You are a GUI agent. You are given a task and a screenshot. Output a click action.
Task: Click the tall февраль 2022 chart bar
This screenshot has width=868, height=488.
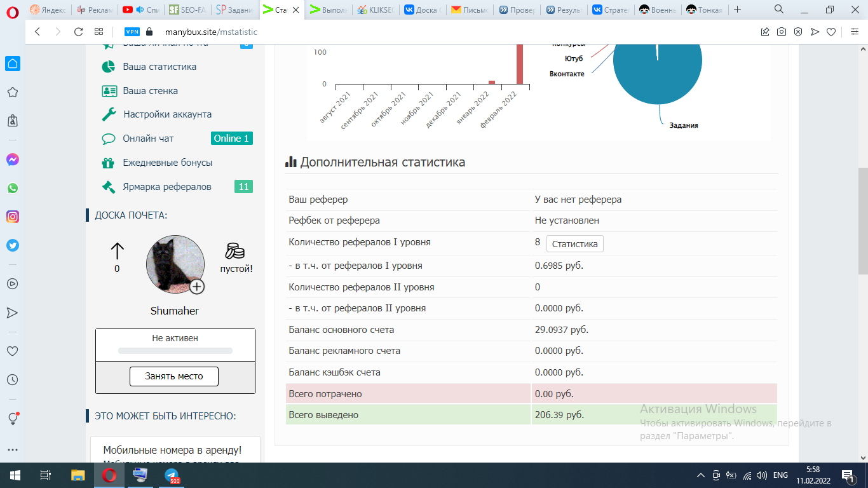pyautogui.click(x=520, y=64)
